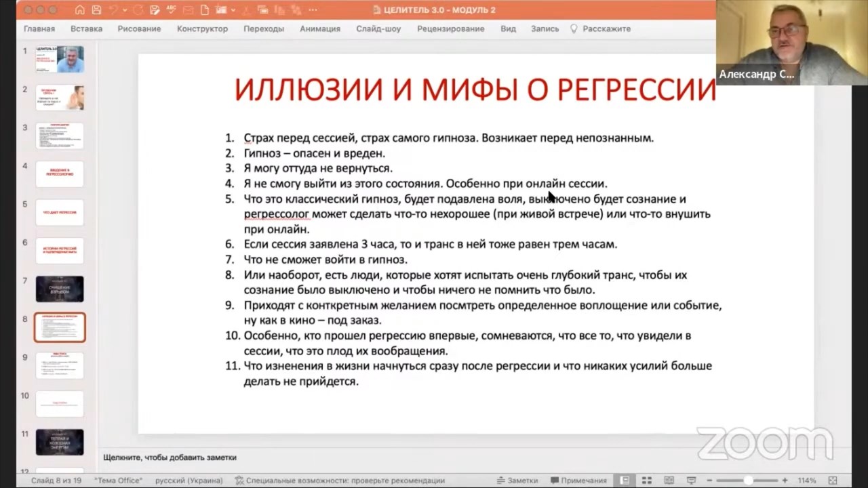Click the Расскажите search field

600,28
